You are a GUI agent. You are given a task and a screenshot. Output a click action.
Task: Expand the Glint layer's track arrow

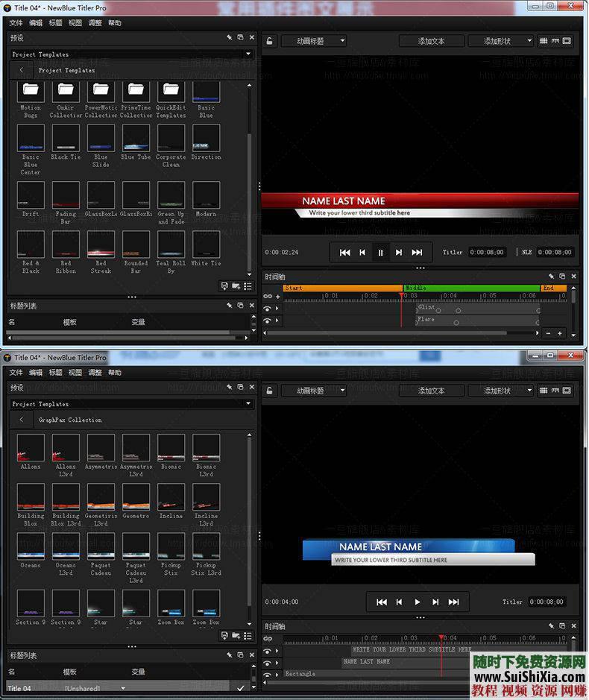pyautogui.click(x=277, y=308)
